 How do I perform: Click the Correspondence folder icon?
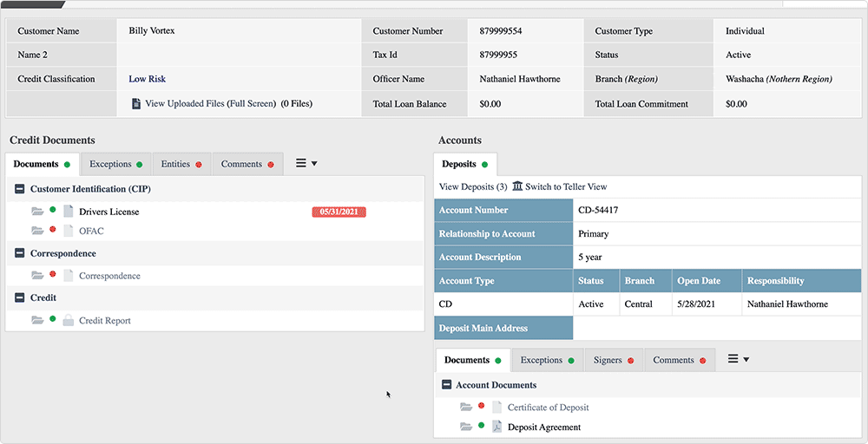pyautogui.click(x=37, y=276)
